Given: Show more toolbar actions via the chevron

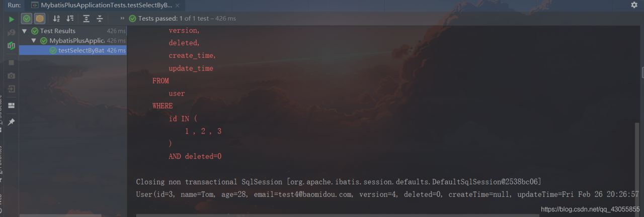Looking at the screenshot, I should point(122,19).
